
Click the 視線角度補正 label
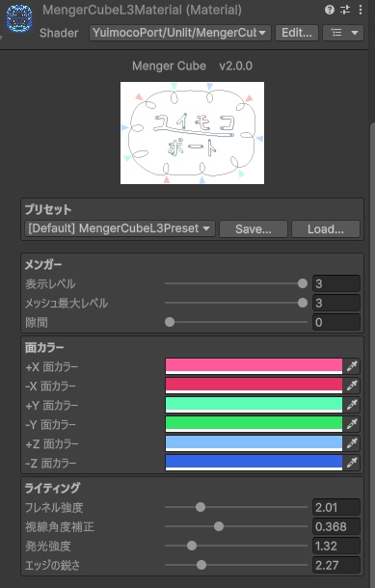60,527
